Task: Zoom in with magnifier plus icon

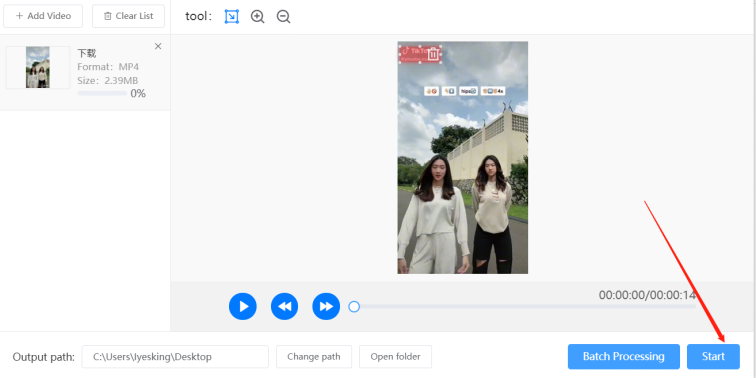Action: coord(257,16)
